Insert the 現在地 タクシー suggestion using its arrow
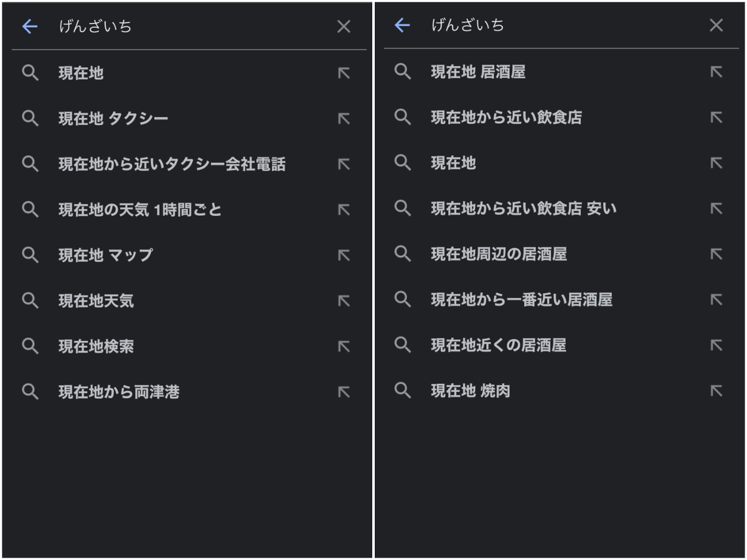The image size is (747, 560). (344, 119)
